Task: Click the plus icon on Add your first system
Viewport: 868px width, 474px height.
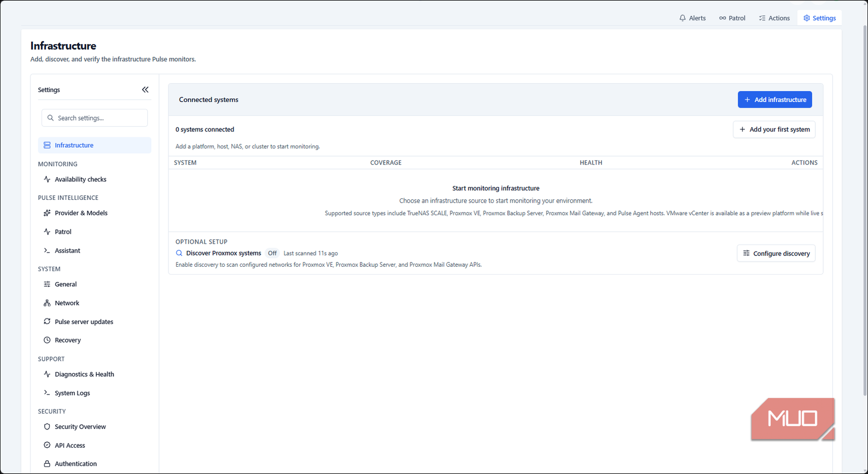Action: [x=742, y=129]
